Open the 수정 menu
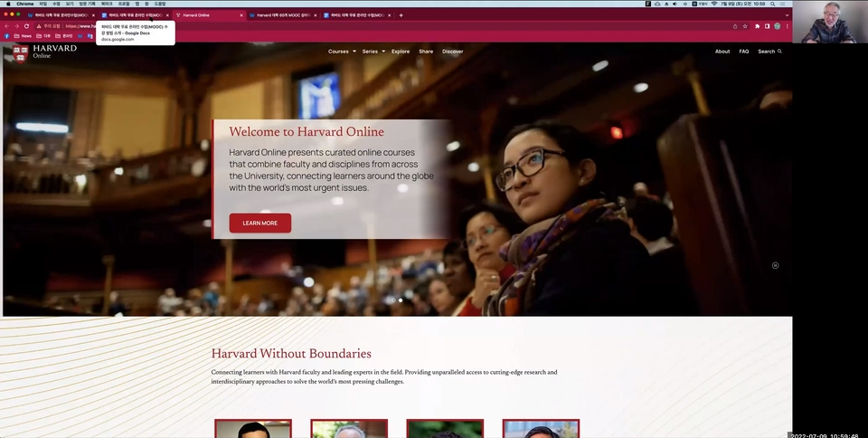The width and height of the screenshot is (868, 438). click(x=56, y=4)
